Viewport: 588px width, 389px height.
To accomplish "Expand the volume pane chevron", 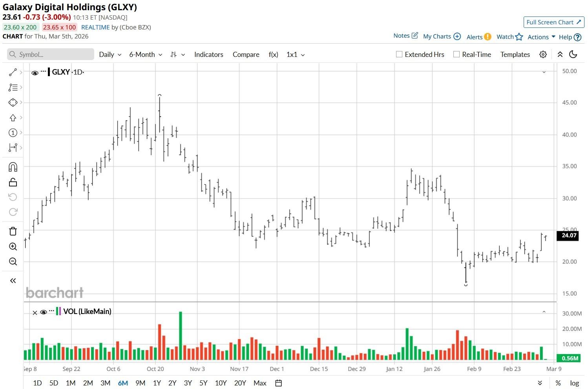I will [544, 312].
